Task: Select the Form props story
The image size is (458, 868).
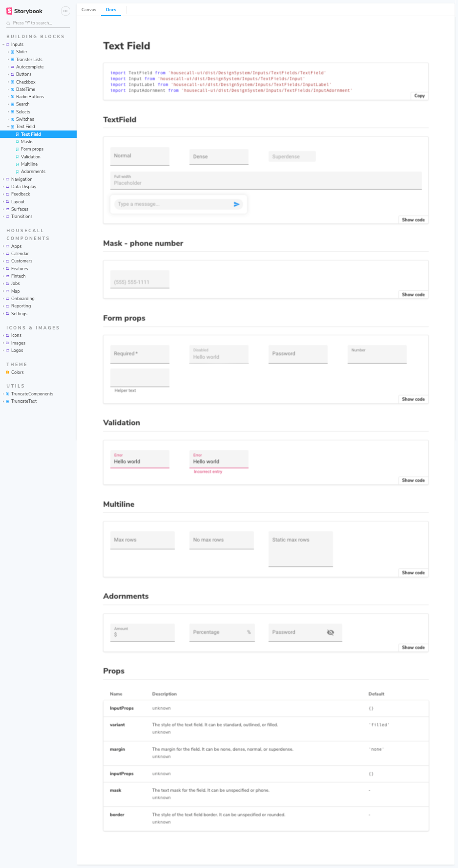Action: [32, 149]
